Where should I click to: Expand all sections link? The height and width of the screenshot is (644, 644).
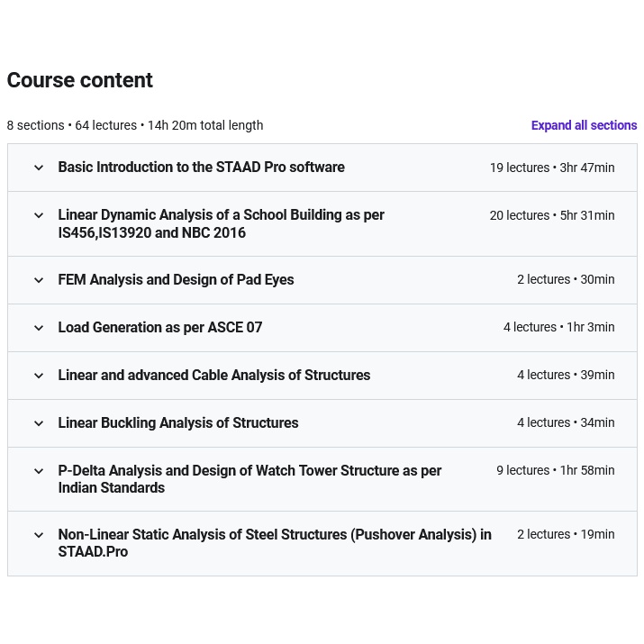584,125
